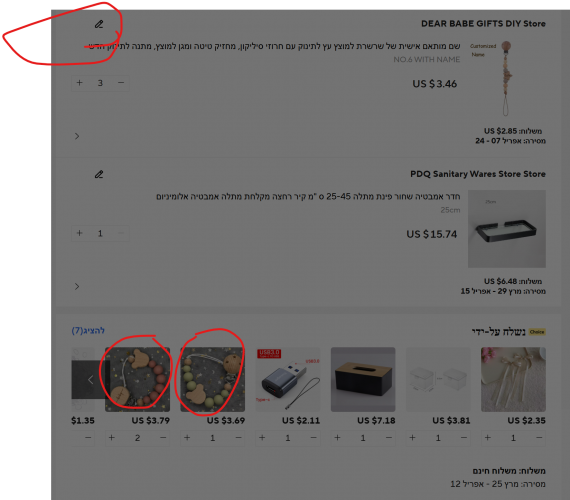Select USB 3.0 adapter thumbnail
This screenshot has width=570, height=500.
(x=288, y=380)
